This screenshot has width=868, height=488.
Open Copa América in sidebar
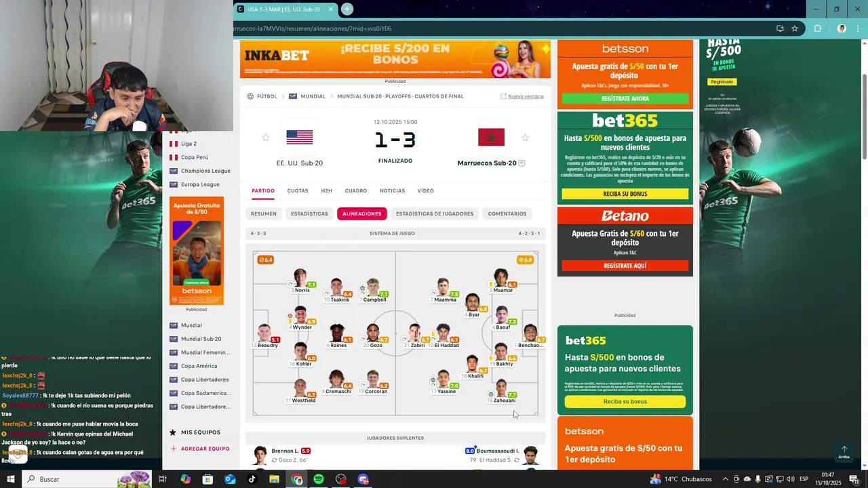[199, 366]
